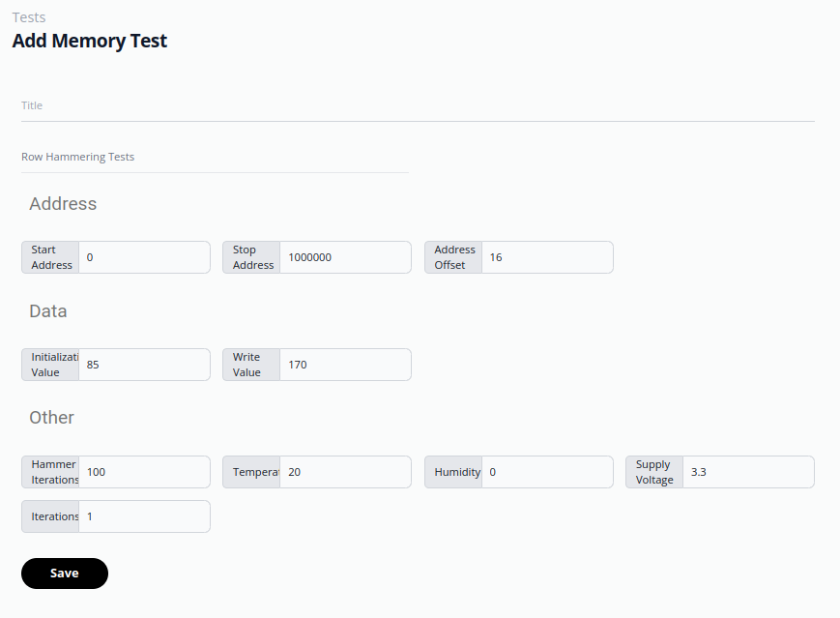Click the Supply Voltage field showing 3.3

748,472
